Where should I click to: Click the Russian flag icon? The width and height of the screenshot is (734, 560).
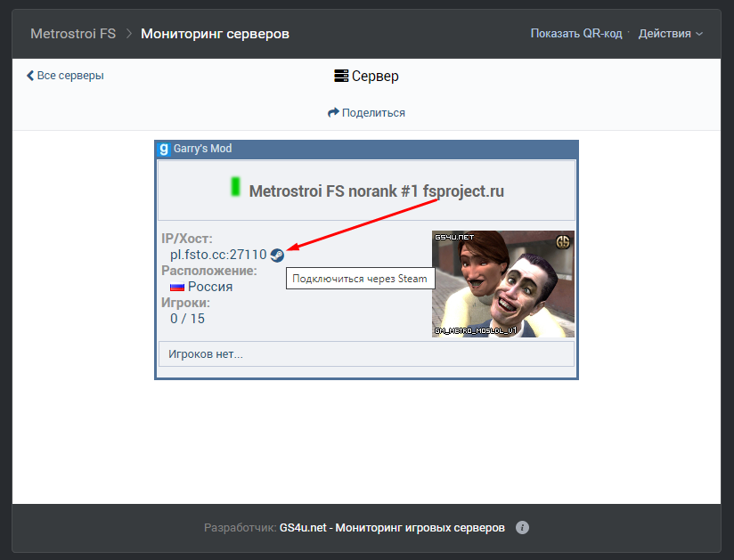coord(177,287)
